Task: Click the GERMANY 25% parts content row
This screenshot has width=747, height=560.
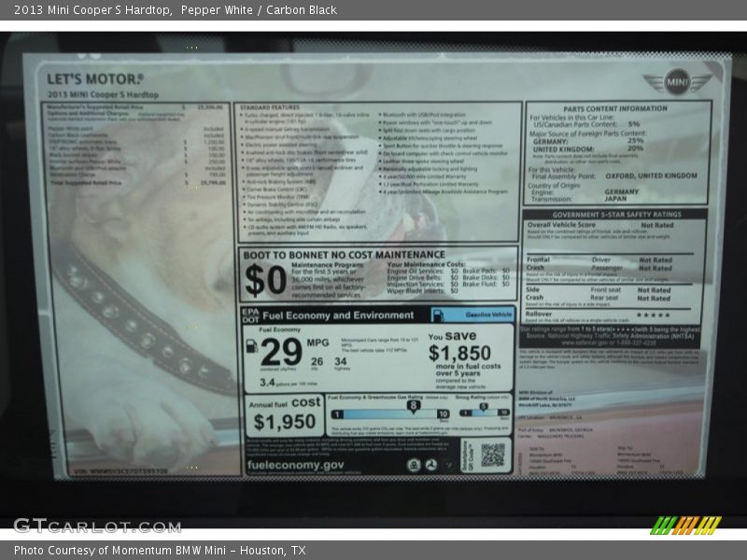Action: click(x=588, y=142)
